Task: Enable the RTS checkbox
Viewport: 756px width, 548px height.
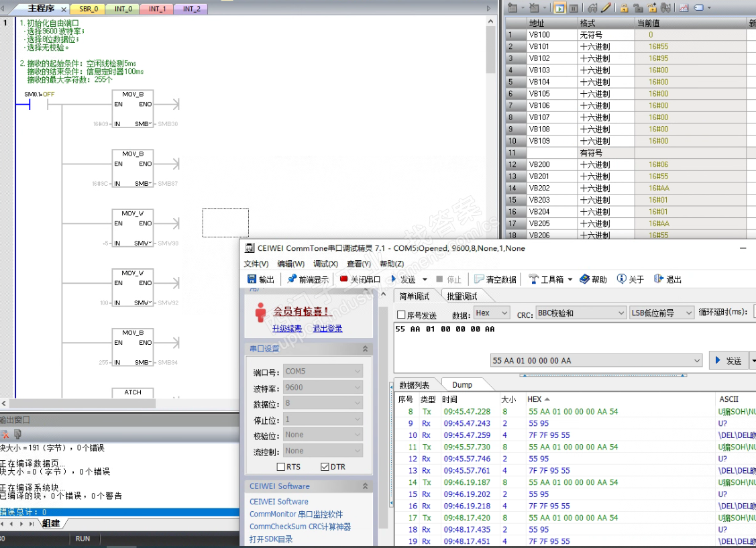Action: coord(281,467)
